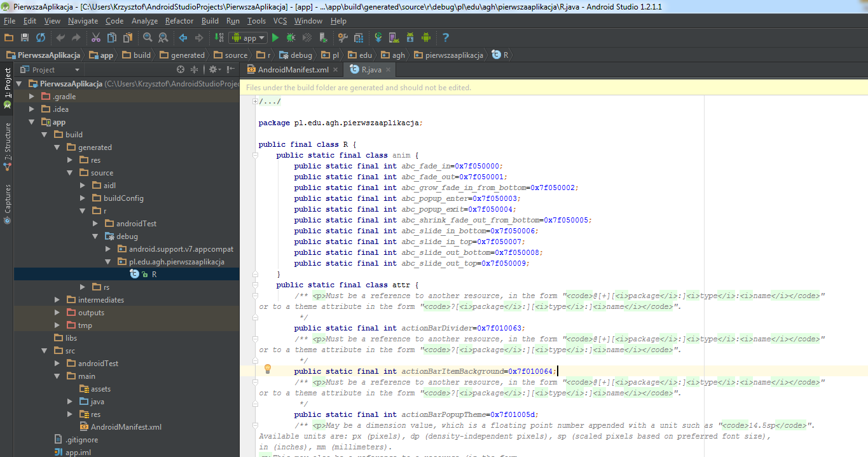This screenshot has width=868, height=457.
Task: Open Project Structure toolbar icon
Action: 359,38
